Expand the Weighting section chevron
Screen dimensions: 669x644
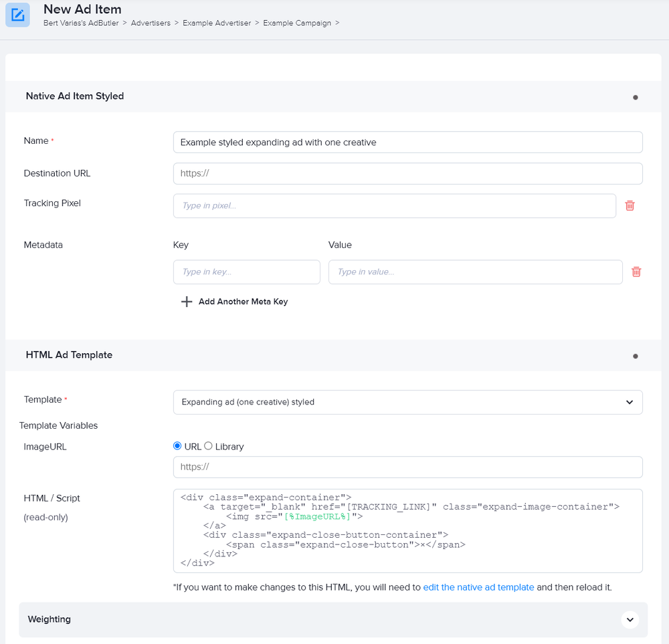[x=630, y=620]
